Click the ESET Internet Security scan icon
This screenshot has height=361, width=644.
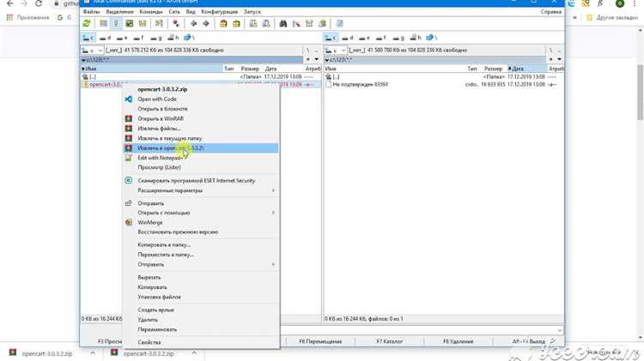coord(129,181)
